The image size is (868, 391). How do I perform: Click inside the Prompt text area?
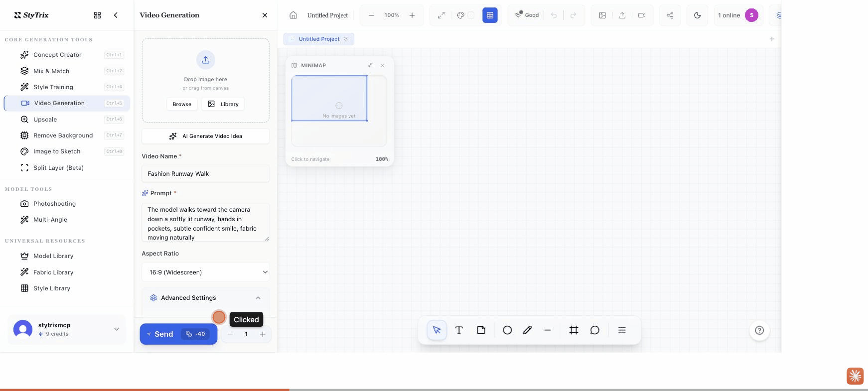click(x=206, y=223)
